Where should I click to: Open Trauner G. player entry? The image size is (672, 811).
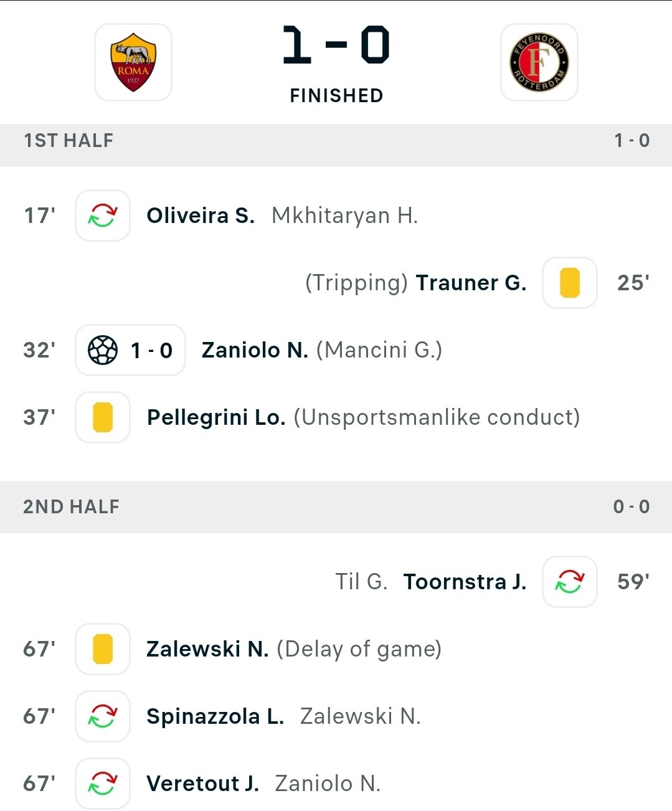click(x=471, y=283)
